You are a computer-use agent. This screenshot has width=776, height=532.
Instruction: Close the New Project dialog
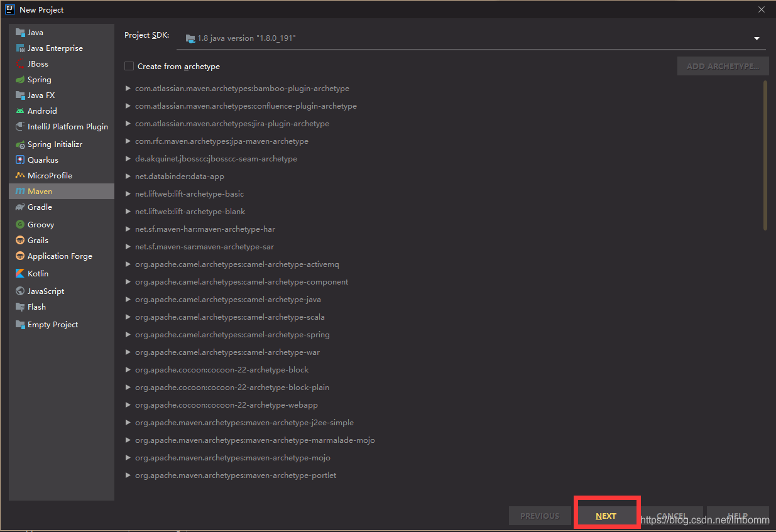[762, 9]
